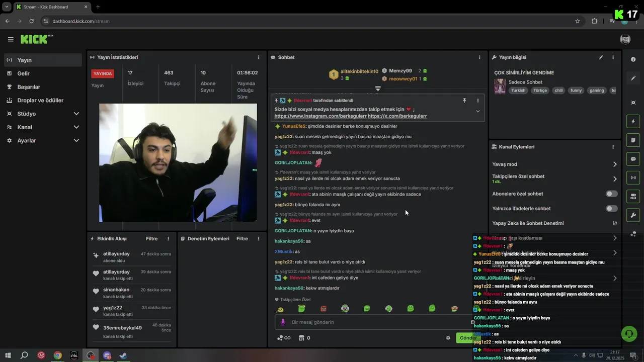This screenshot has height=362, width=644.
Task: Open Yayın bilgisi three-dot menu
Action: click(x=613, y=57)
